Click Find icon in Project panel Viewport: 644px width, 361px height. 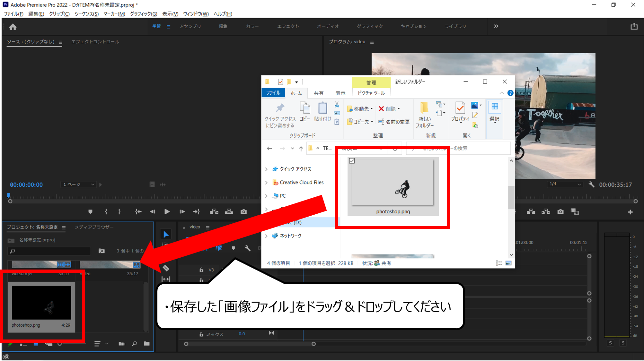135,344
